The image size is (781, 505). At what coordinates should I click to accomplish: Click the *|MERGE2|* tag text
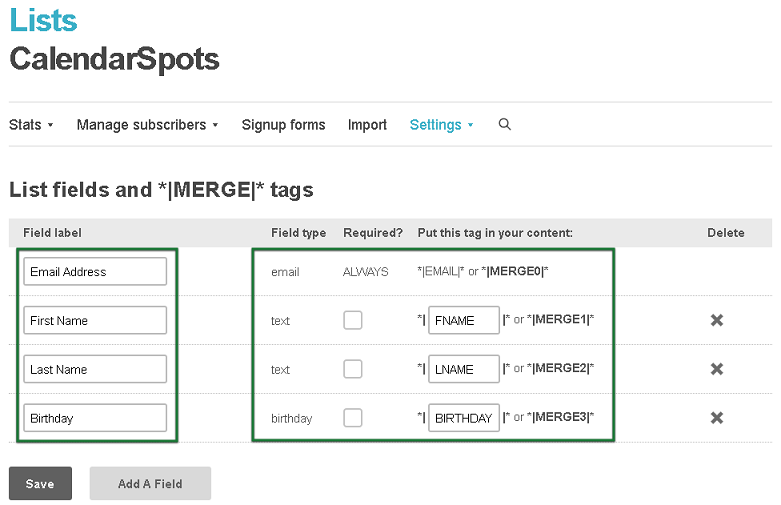560,368
